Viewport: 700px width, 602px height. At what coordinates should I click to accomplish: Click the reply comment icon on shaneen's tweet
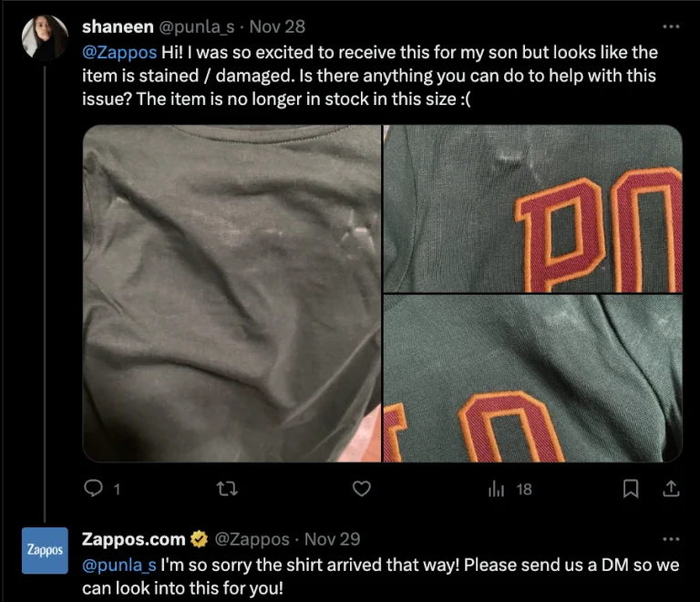pyautogui.click(x=93, y=490)
